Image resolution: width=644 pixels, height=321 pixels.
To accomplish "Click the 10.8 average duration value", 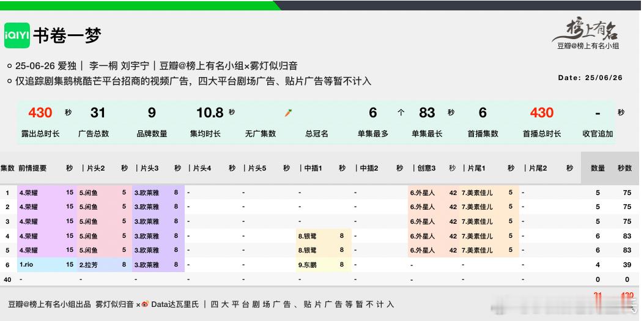I will click(210, 113).
